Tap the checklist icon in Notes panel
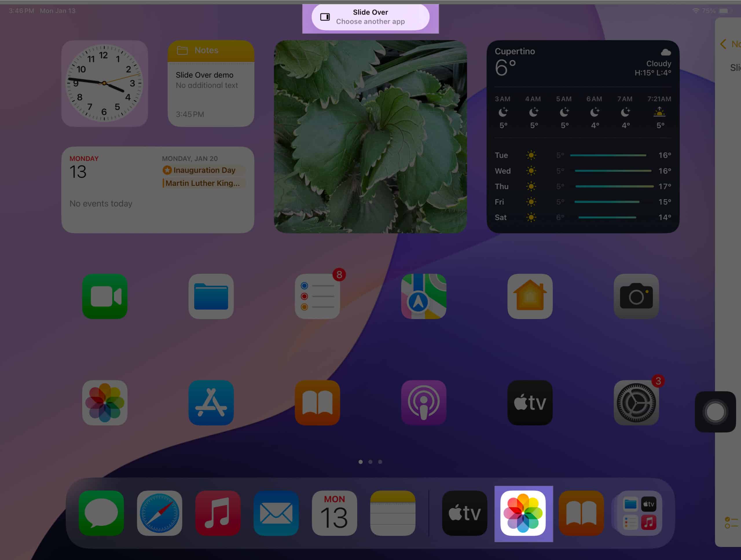The height and width of the screenshot is (560, 741). [731, 522]
